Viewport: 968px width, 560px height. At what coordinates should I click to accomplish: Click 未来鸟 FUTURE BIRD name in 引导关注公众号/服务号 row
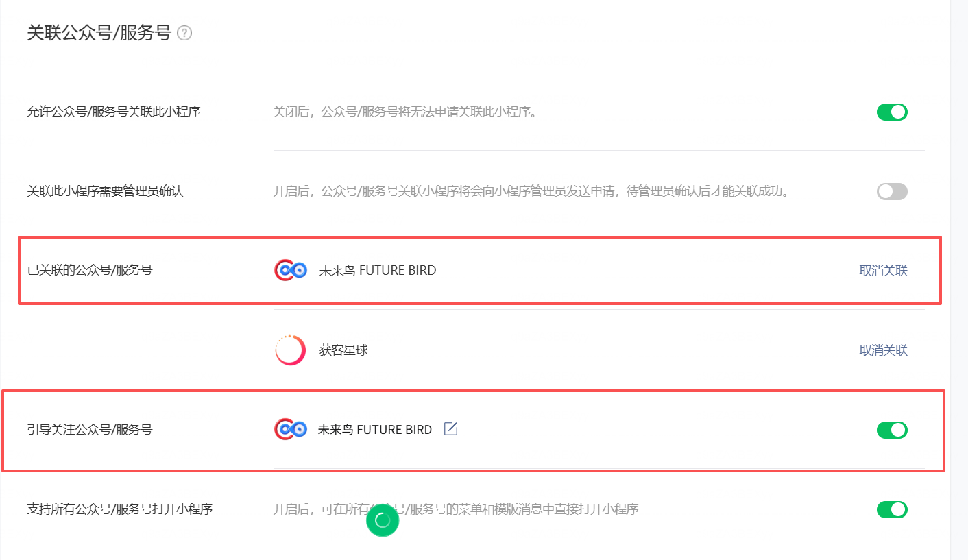coord(375,430)
